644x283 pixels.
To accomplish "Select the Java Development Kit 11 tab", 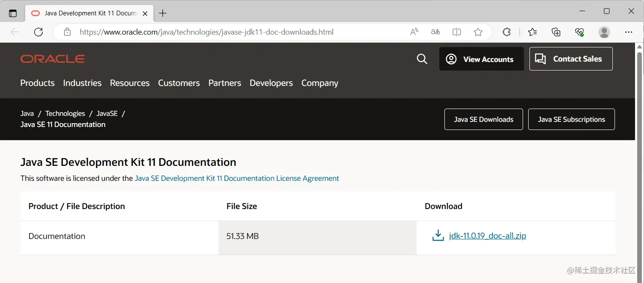I will [90, 13].
